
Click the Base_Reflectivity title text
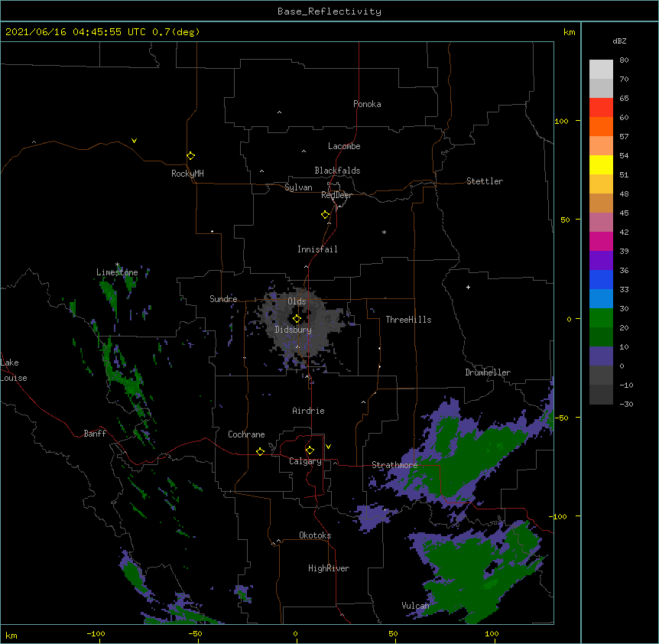click(x=329, y=11)
